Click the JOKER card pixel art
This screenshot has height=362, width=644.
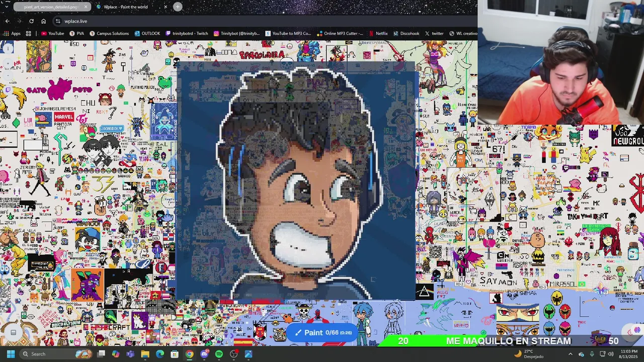pyautogui.click(x=164, y=121)
